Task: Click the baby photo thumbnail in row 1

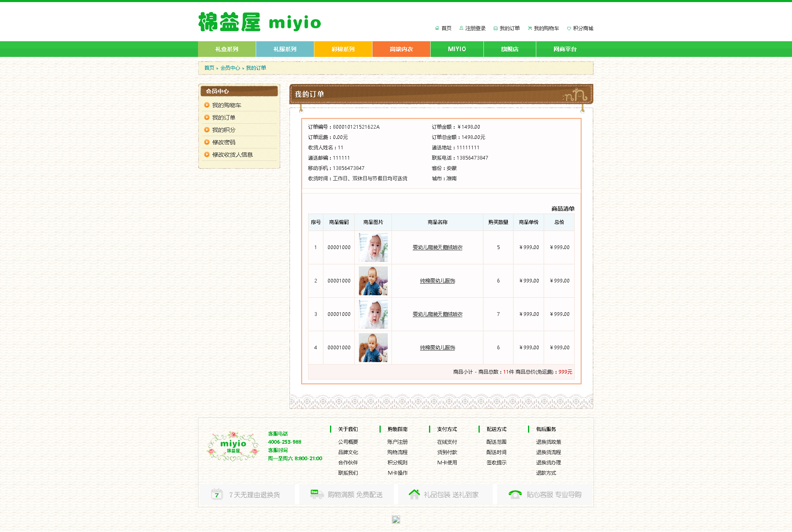Action: 373,247
